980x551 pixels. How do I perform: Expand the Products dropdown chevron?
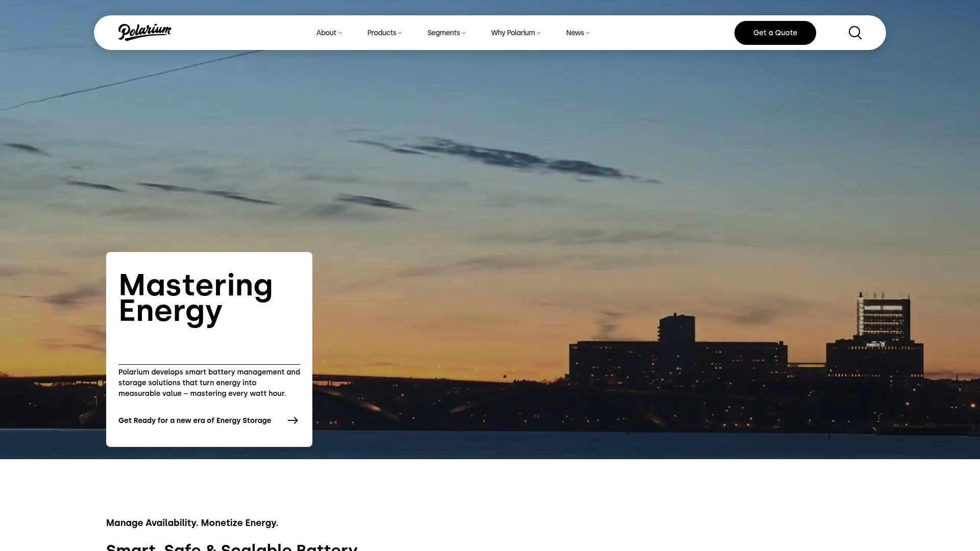click(400, 33)
